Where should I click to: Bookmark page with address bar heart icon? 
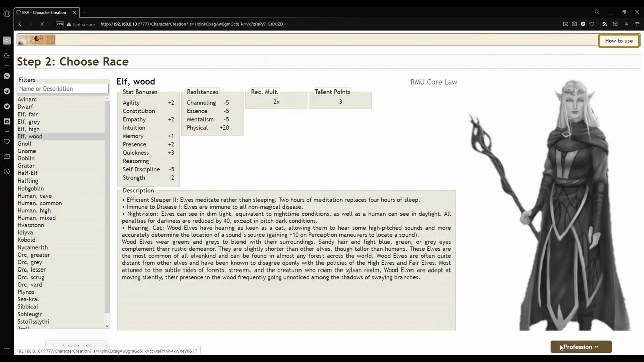592,24
